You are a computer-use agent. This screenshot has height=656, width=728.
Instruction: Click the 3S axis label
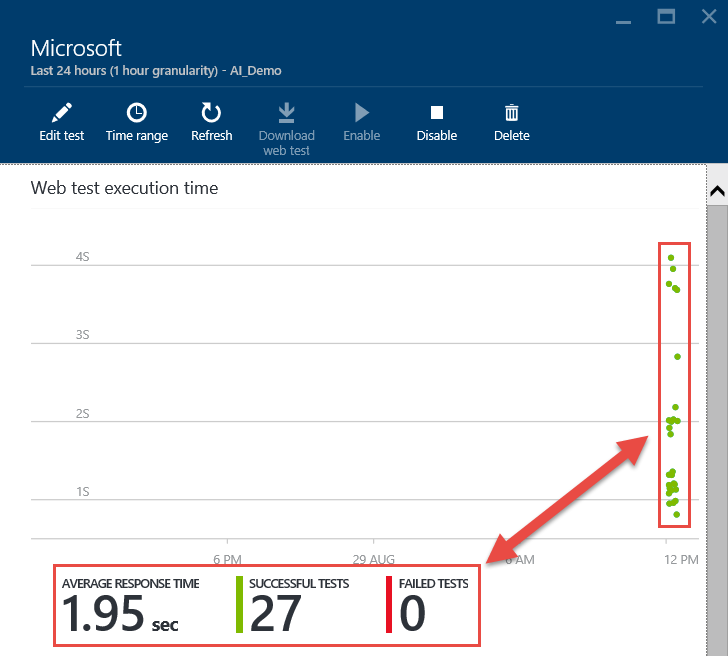pyautogui.click(x=83, y=335)
